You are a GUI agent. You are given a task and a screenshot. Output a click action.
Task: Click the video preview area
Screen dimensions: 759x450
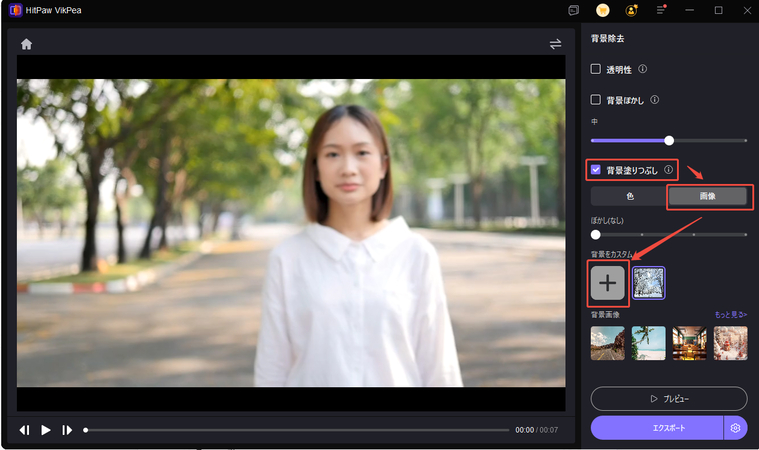291,233
